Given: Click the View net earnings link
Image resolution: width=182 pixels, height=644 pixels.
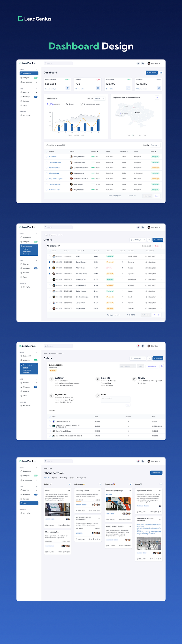Looking at the screenshot, I should click(x=51, y=89).
